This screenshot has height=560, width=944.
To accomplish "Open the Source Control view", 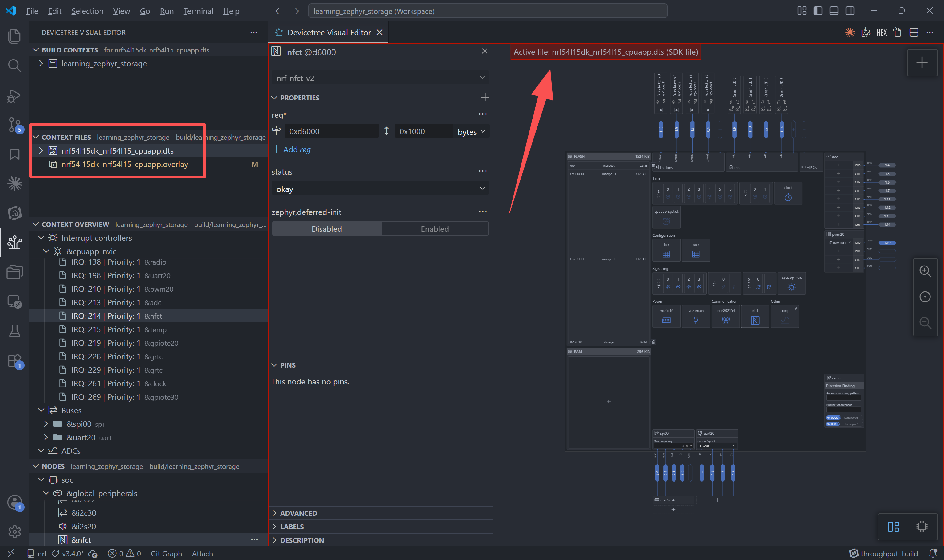I will 14,125.
